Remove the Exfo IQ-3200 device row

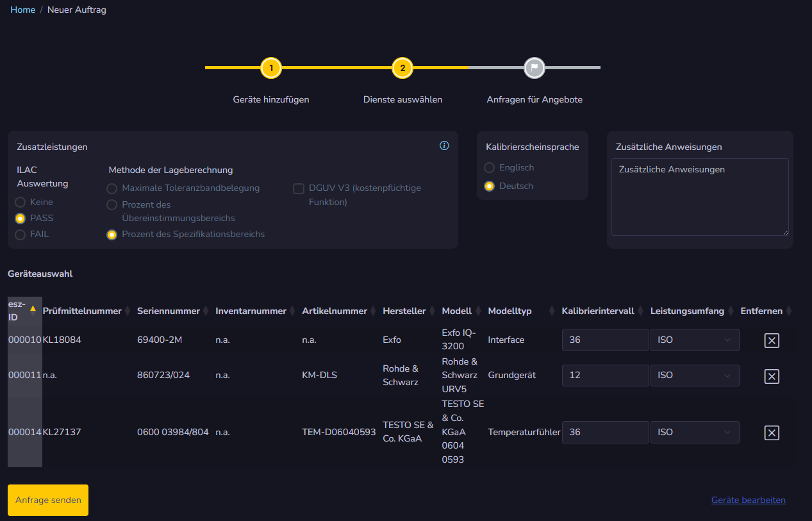pyautogui.click(x=772, y=340)
